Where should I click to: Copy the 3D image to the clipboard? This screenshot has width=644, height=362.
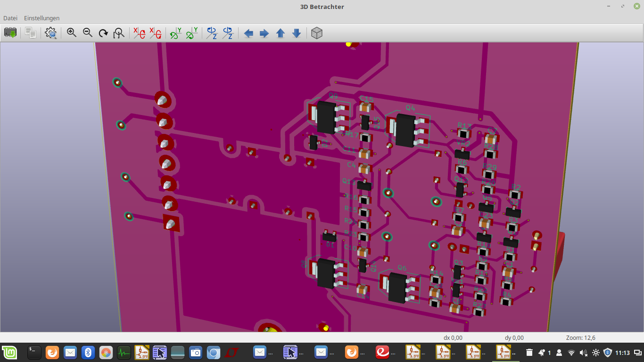pyautogui.click(x=31, y=33)
